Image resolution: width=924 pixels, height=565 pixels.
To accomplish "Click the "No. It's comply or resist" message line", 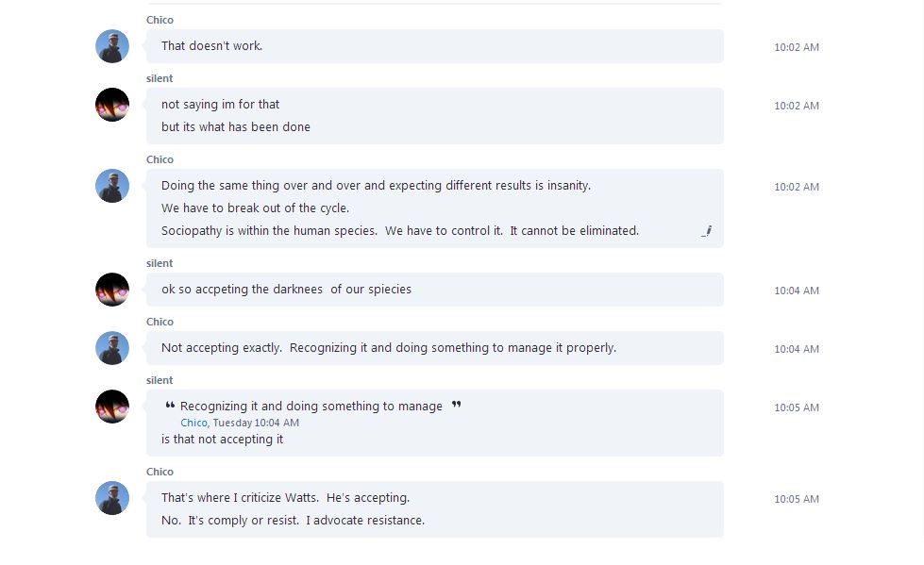I will coord(293,521).
